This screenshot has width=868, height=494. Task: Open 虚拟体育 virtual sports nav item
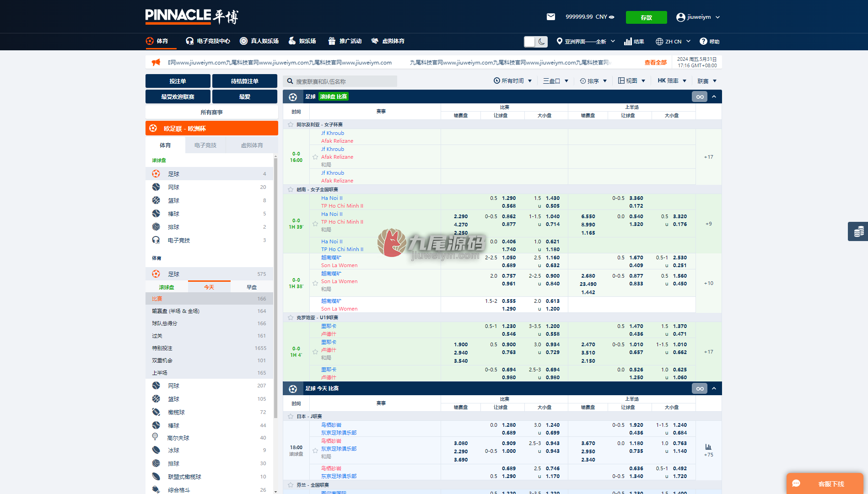point(388,41)
